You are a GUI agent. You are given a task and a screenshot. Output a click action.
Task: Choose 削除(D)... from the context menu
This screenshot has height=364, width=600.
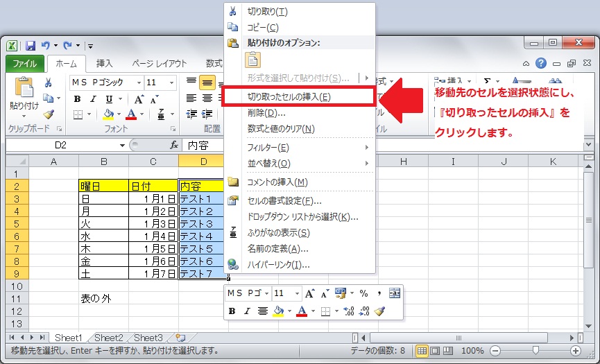(x=299, y=113)
